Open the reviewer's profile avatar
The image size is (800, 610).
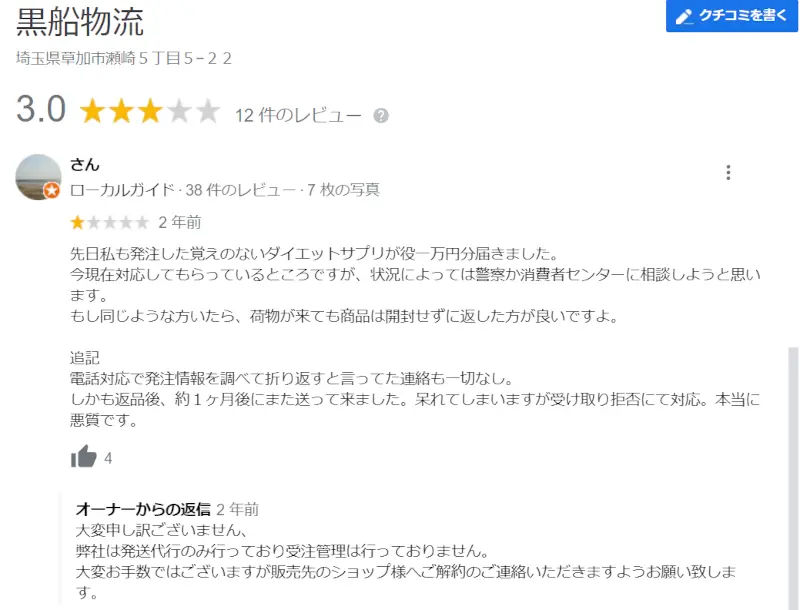coord(38,177)
